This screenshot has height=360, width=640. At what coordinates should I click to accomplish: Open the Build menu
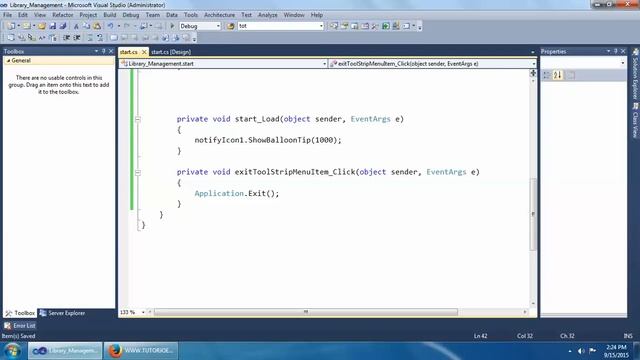pos(109,15)
